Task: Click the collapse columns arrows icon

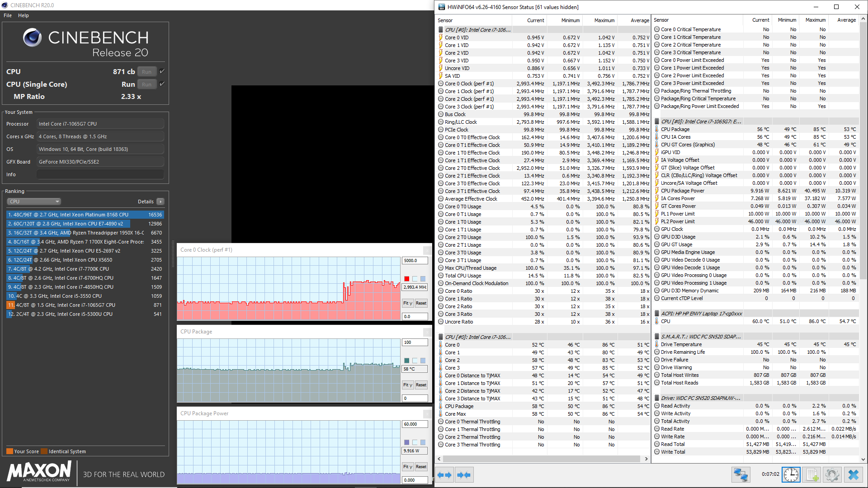Action: pos(464,475)
